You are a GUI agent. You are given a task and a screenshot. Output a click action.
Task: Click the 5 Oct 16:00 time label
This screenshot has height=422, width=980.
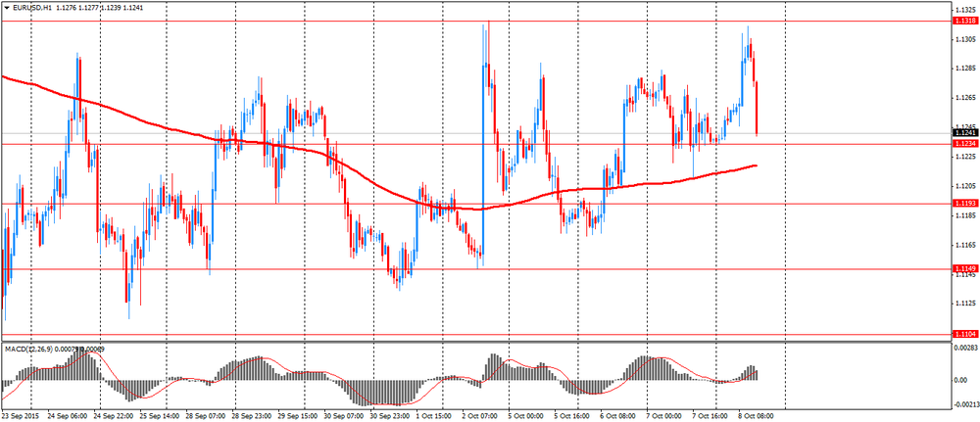(x=573, y=414)
